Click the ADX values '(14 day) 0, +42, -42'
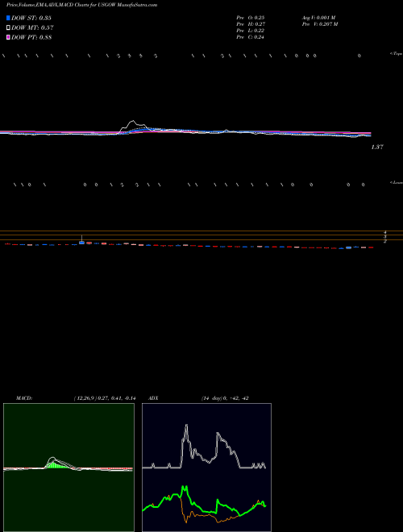 click(225, 398)
